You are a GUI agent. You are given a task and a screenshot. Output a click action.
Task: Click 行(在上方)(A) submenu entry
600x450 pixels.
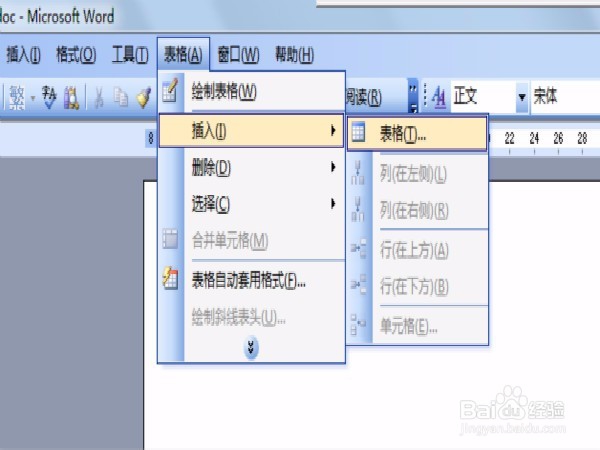417,250
